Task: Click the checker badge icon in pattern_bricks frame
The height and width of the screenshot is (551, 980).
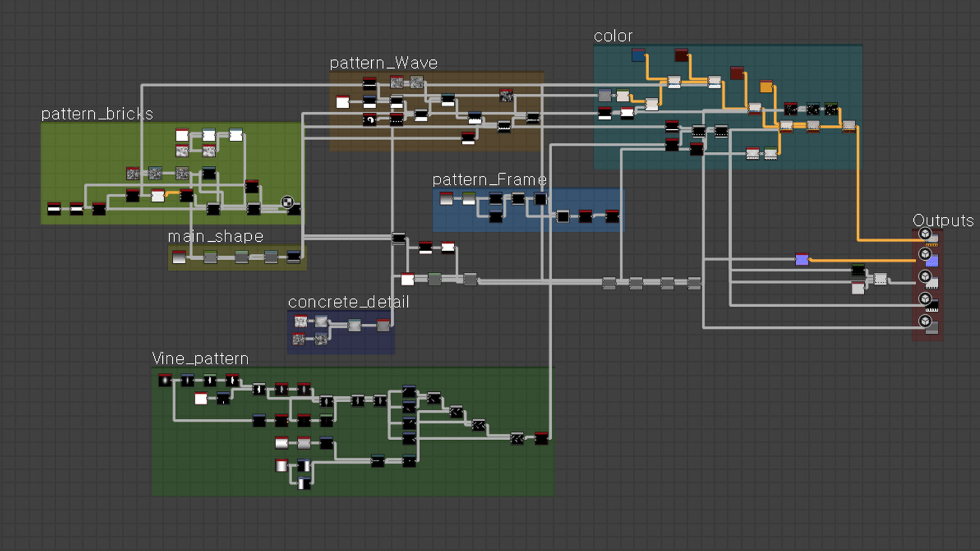Action: 287,202
